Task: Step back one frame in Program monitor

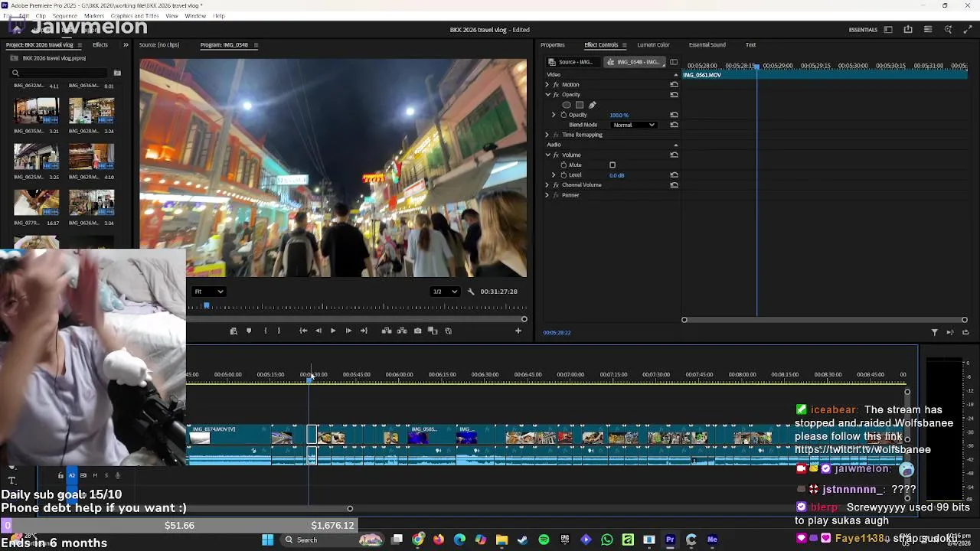Action: point(318,331)
